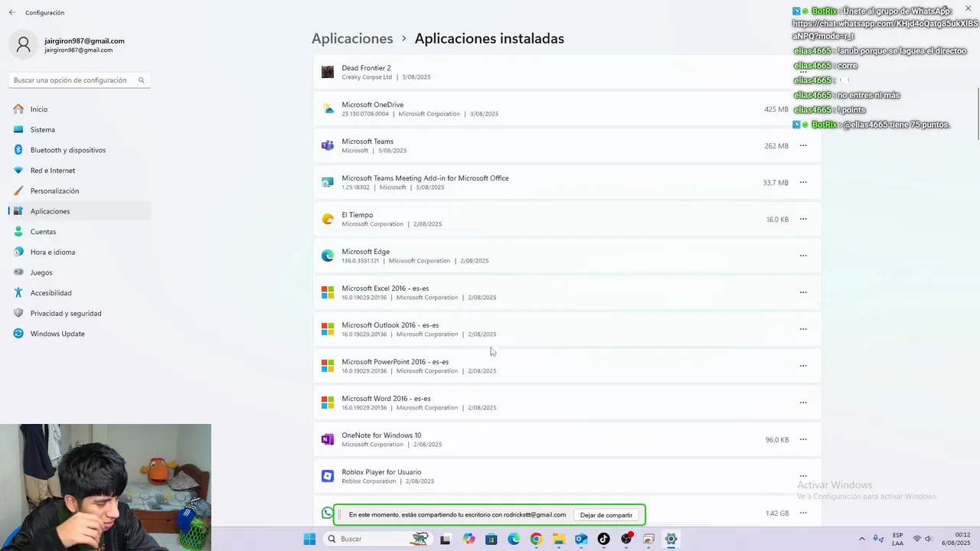Image resolution: width=980 pixels, height=551 pixels.
Task: Select the Roblox Player for Usuario entry
Action: (x=567, y=476)
